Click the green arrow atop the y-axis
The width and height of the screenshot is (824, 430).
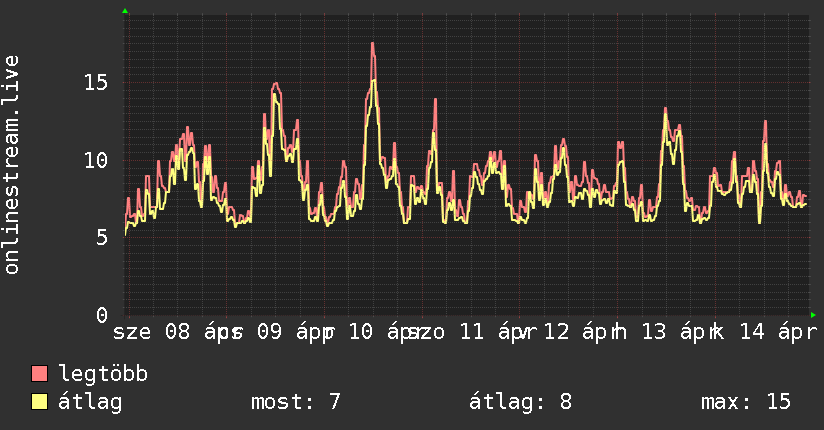tap(125, 11)
